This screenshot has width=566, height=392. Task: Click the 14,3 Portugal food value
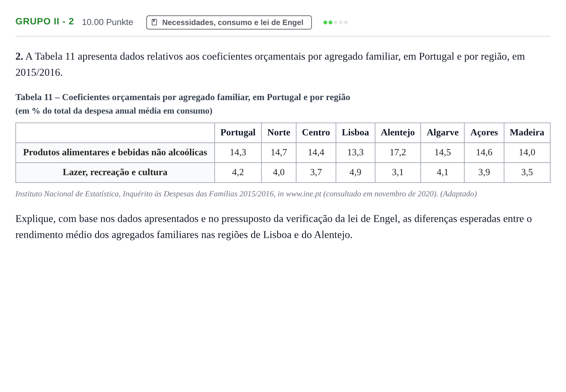click(x=238, y=152)
